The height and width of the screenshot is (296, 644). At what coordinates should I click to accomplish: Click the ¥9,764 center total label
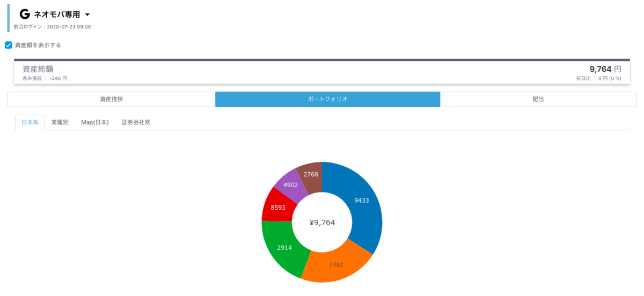click(x=322, y=223)
